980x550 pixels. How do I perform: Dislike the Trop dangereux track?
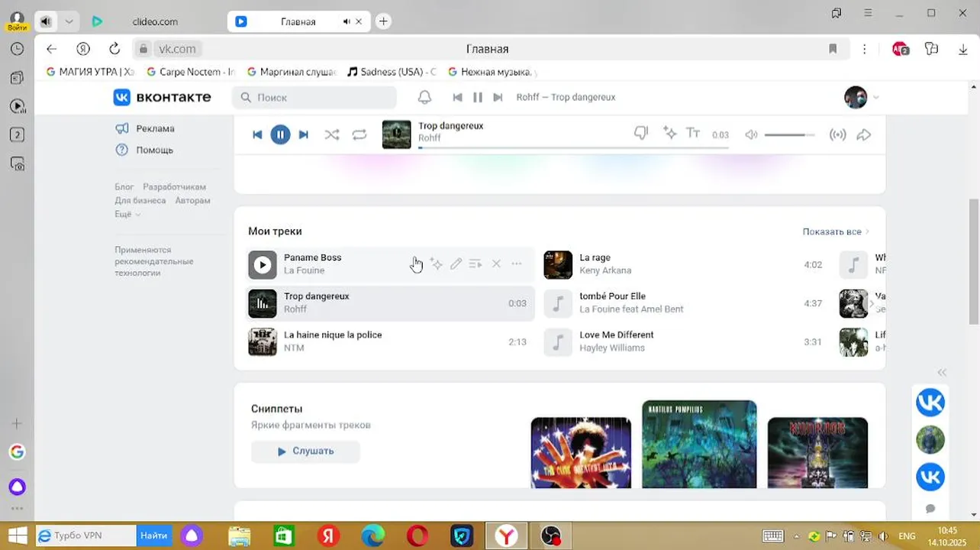[641, 134]
